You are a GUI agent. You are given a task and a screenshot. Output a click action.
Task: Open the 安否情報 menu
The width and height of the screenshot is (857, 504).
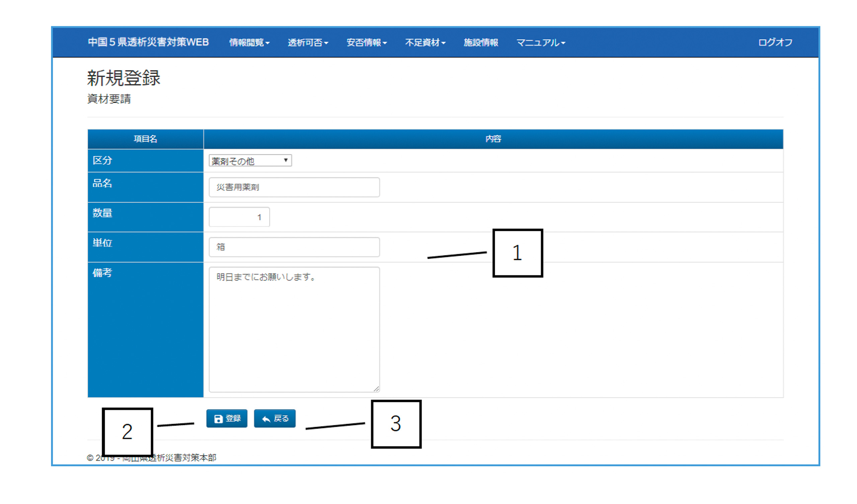tap(366, 43)
